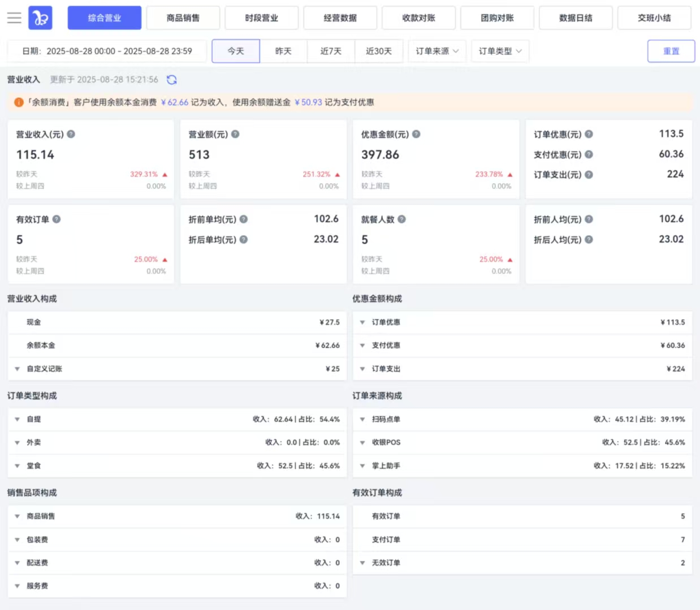Expand the 扫码点单 source row
Viewport: 700px width, 610px height.
pos(522,419)
